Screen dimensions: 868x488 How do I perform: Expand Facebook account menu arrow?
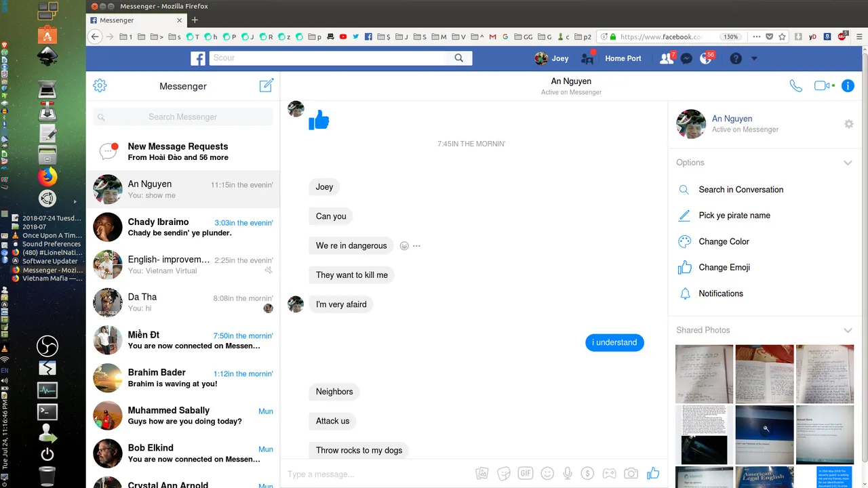click(x=754, y=59)
